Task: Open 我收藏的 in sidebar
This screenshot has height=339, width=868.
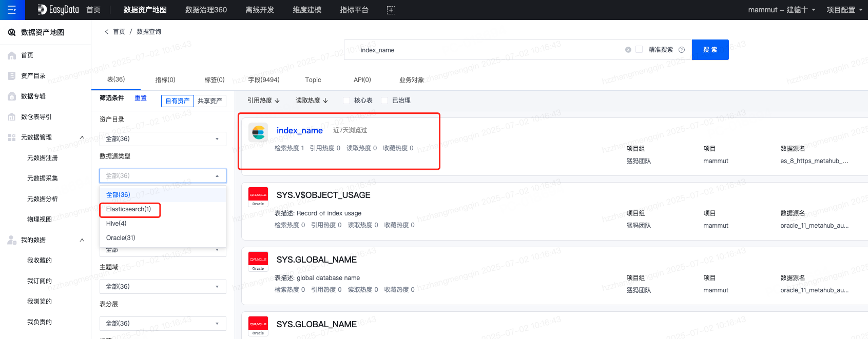Action: [40, 261]
